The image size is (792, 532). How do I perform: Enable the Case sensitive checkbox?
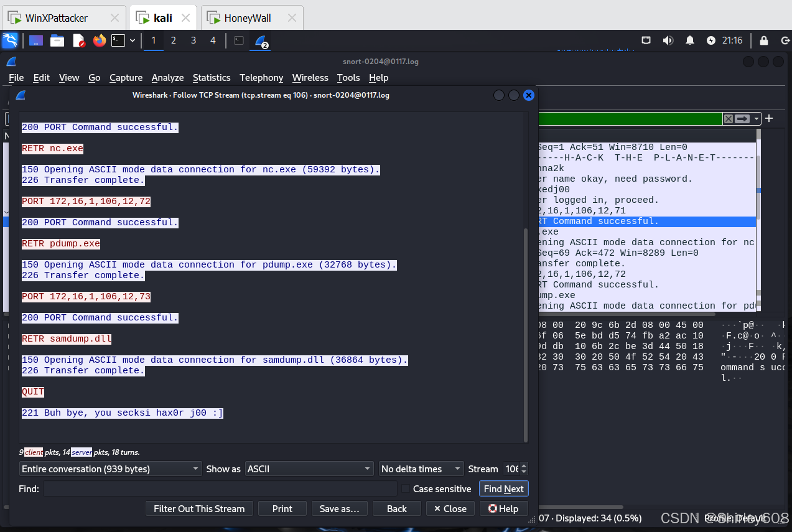click(406, 489)
